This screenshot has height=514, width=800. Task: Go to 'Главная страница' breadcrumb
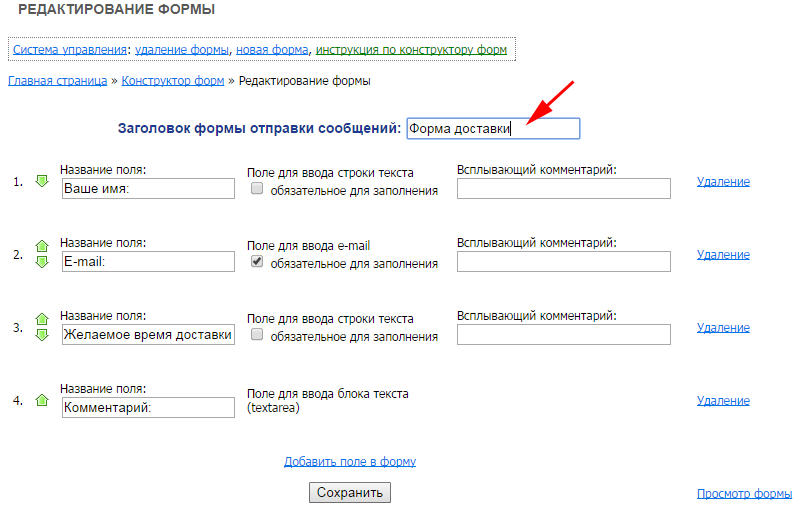tap(57, 81)
